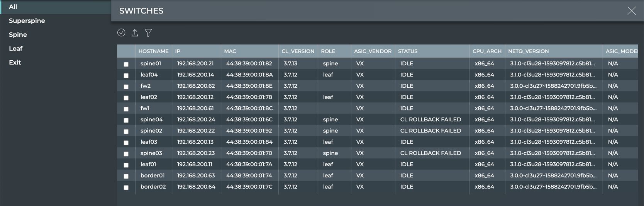Switch to the Superspine sidebar item
Image resolution: width=644 pixels, height=206 pixels.
(27, 21)
